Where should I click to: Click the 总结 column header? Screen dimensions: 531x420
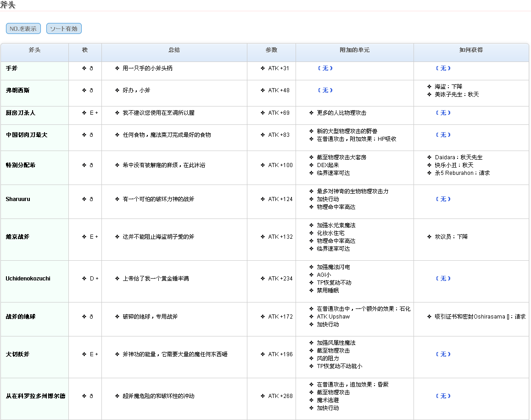click(x=174, y=50)
